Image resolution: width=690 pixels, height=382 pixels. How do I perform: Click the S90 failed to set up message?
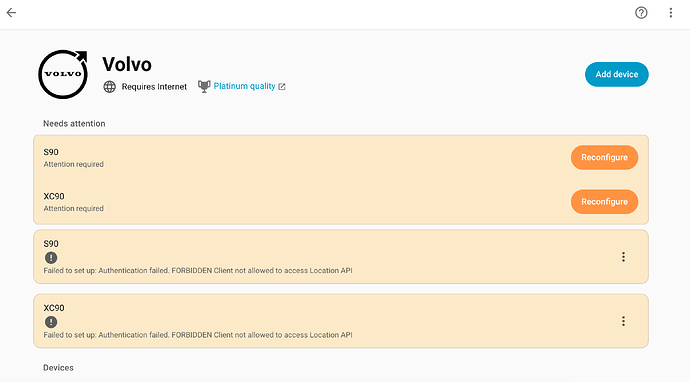coord(198,271)
